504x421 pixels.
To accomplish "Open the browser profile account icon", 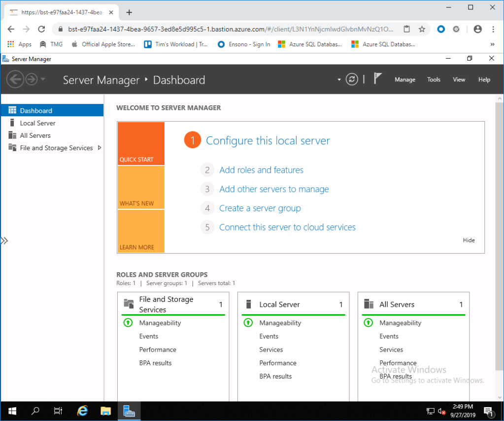I will coord(477,30).
